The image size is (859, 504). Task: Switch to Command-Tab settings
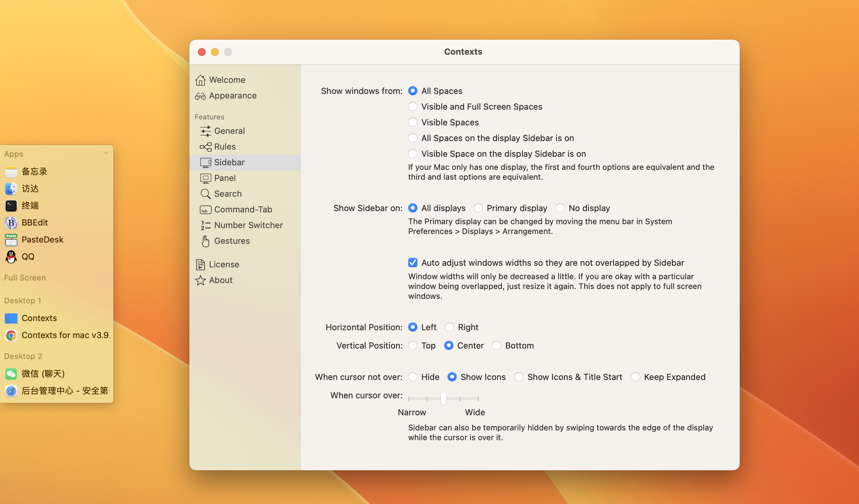point(243,209)
